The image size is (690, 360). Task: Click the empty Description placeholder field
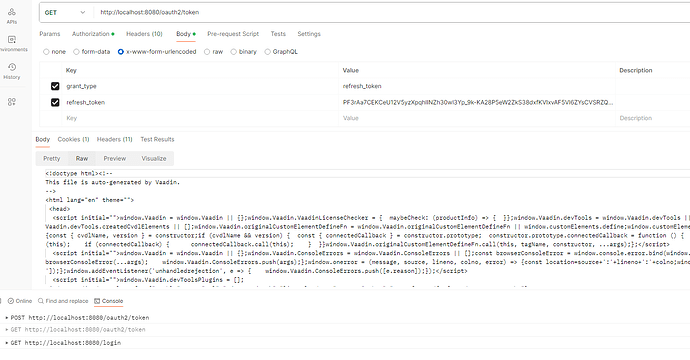tap(653, 118)
